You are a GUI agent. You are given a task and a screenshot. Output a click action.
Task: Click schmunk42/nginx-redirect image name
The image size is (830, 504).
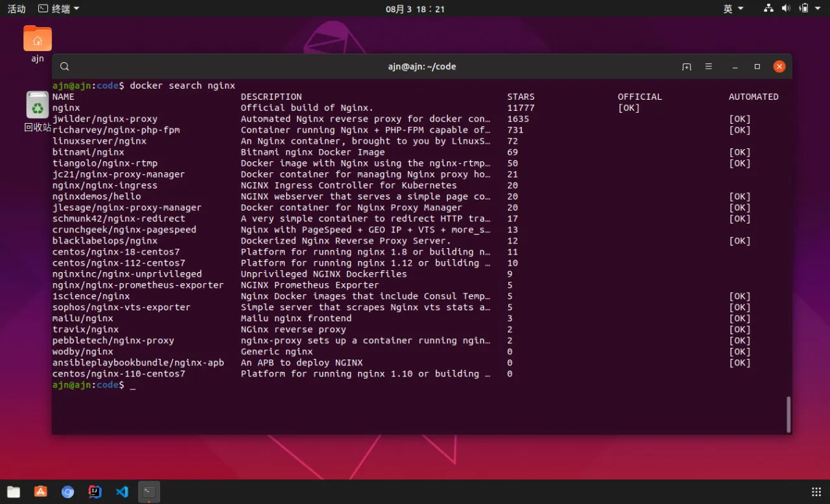coord(119,218)
